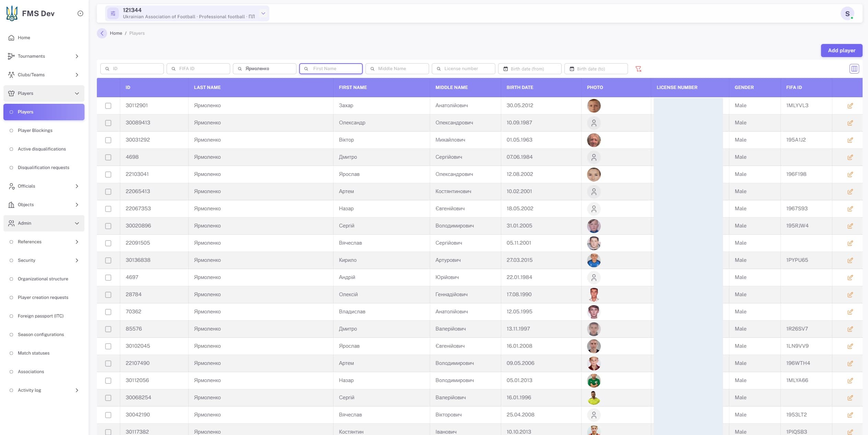Edit the player with ID 30136838
Screen dimensions: 868x435
pos(850,260)
